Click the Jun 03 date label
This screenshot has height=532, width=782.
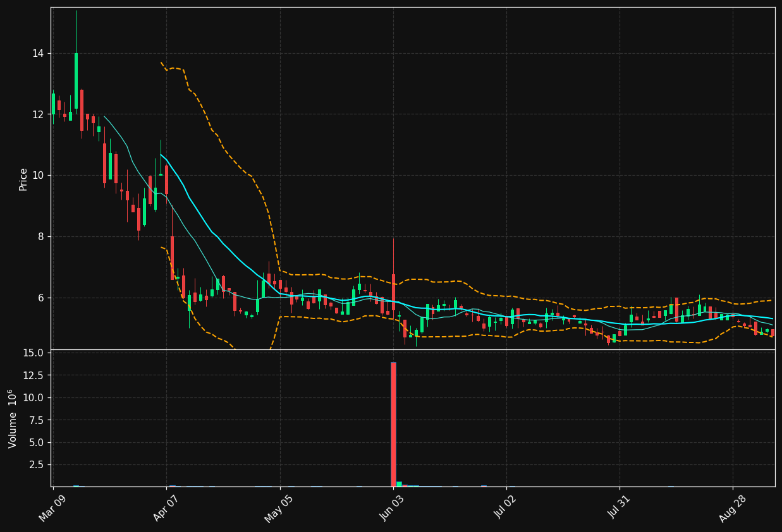click(x=393, y=507)
